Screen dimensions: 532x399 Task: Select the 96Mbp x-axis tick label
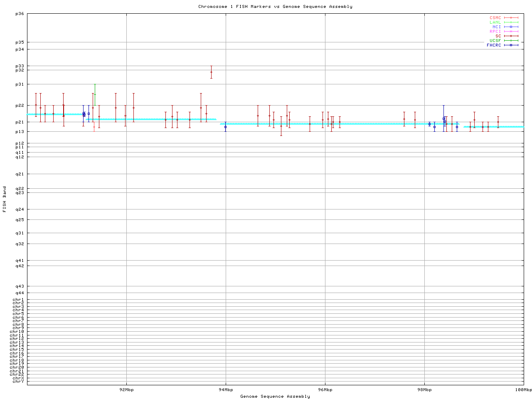point(325,390)
